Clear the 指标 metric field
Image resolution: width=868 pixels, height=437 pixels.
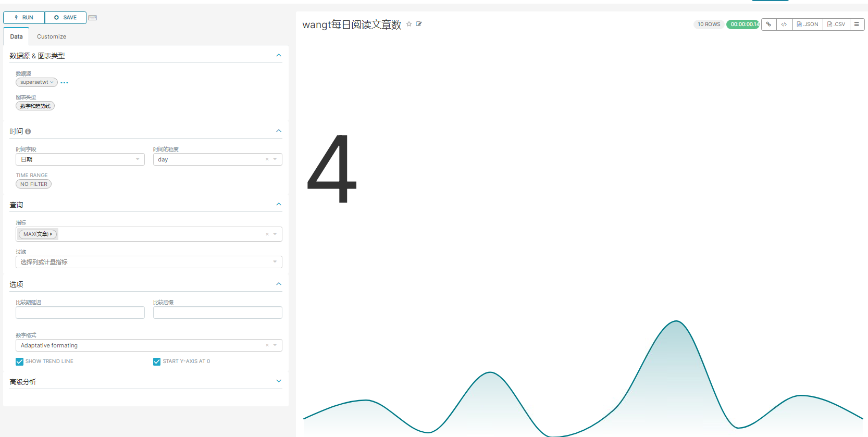[267, 234]
